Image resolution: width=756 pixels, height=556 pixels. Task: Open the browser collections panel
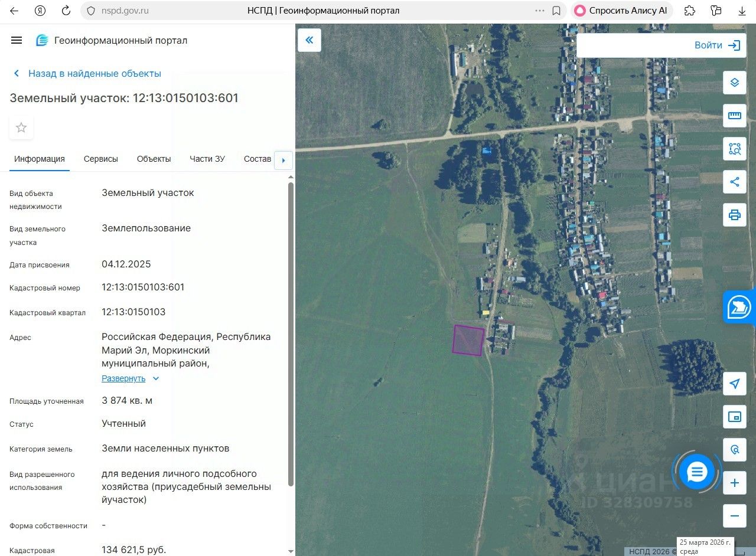coord(716,11)
